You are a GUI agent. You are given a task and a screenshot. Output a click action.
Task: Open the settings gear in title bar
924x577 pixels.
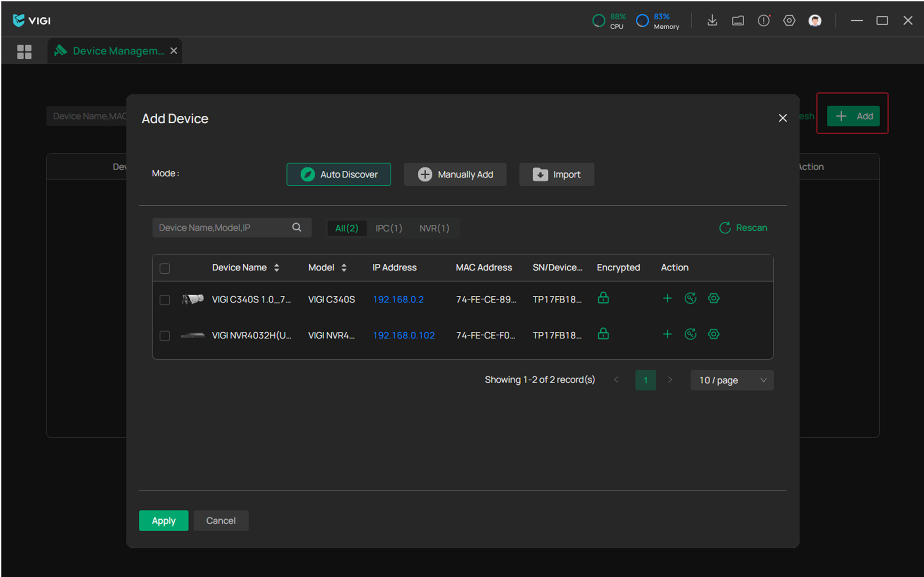(x=789, y=21)
